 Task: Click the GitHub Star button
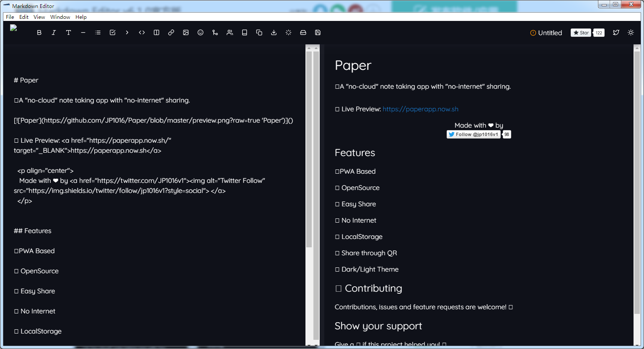(581, 33)
